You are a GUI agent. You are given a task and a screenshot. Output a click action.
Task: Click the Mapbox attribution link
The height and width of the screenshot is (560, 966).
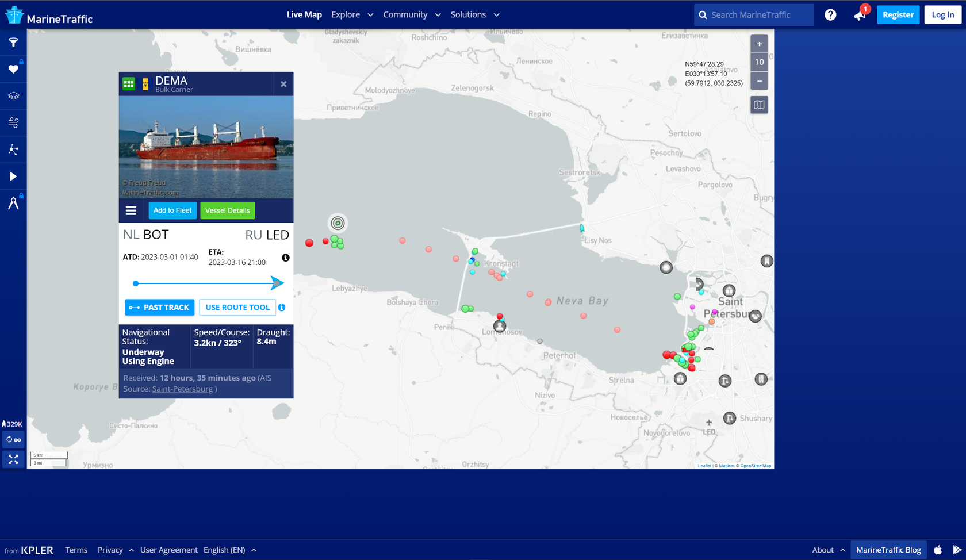pyautogui.click(x=727, y=466)
